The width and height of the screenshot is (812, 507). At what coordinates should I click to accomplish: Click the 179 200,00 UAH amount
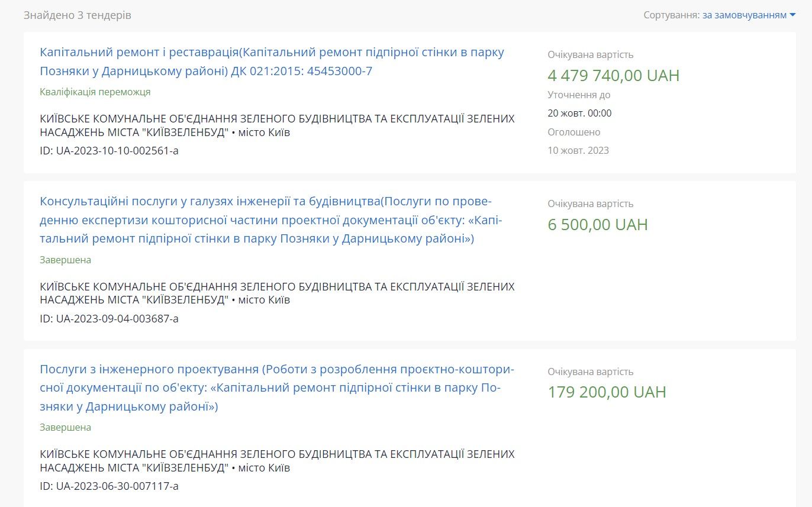coord(607,392)
